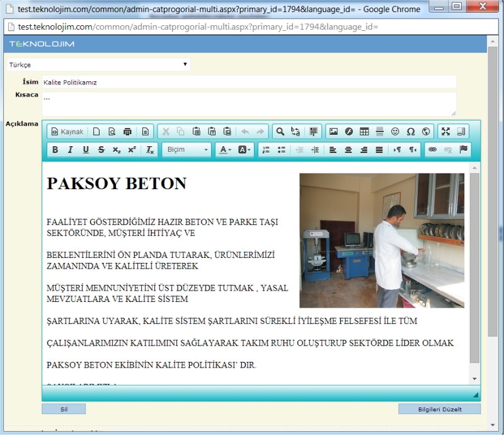Toggle Show Blocks
The height and width of the screenshot is (435, 504).
coord(461,132)
